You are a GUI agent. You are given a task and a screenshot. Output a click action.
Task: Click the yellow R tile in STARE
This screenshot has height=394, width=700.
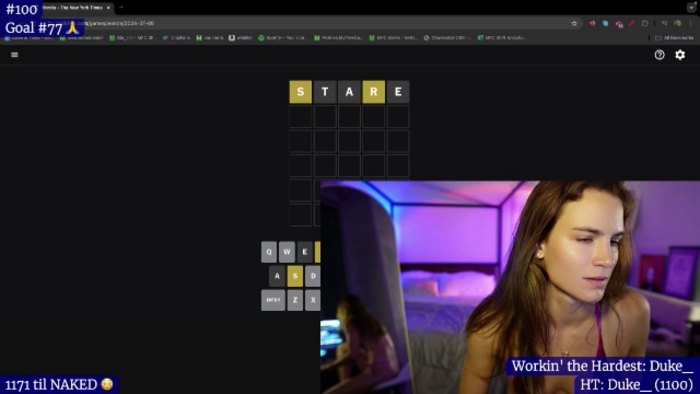point(374,92)
